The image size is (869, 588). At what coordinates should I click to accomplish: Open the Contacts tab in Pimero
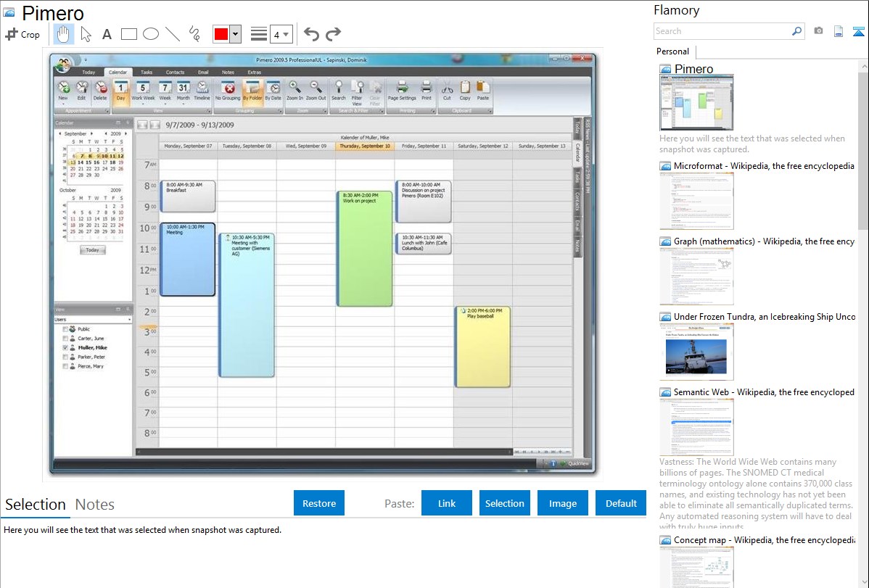175,72
